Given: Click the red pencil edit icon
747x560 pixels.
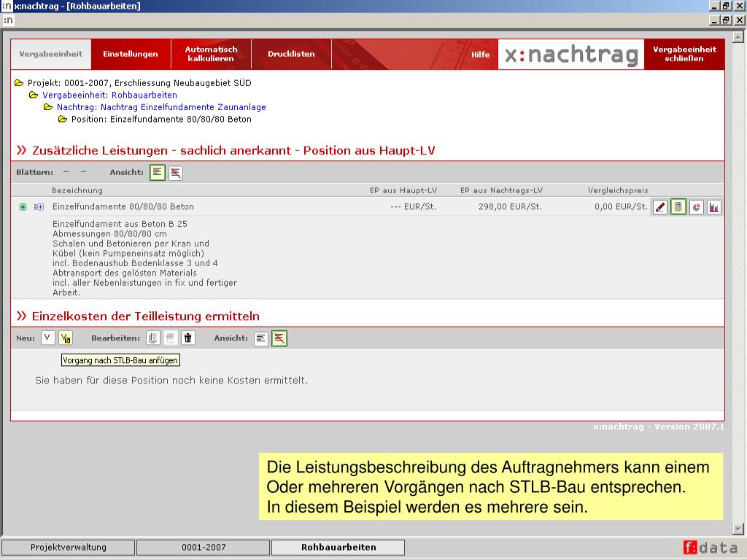Looking at the screenshot, I should pos(659,207).
